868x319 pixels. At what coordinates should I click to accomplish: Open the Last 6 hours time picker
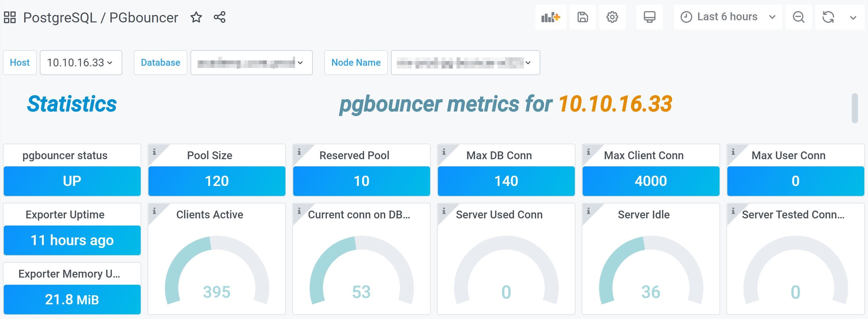point(726,17)
